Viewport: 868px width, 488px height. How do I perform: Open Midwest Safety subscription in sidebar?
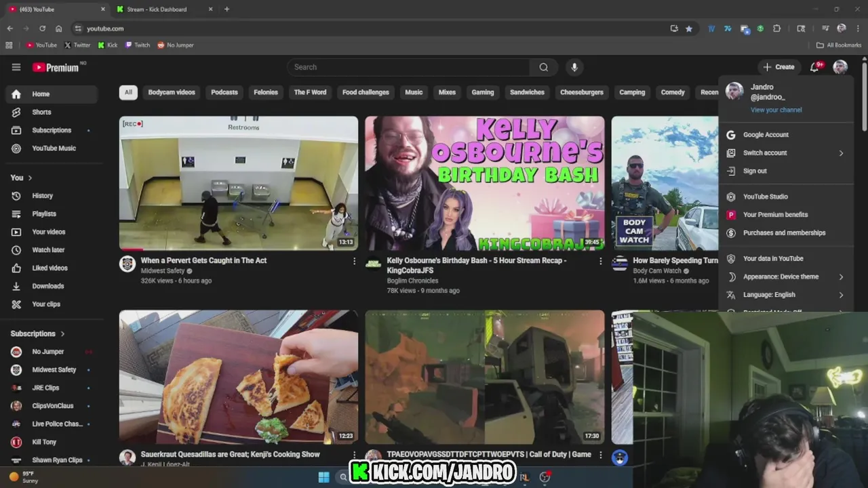click(x=52, y=370)
